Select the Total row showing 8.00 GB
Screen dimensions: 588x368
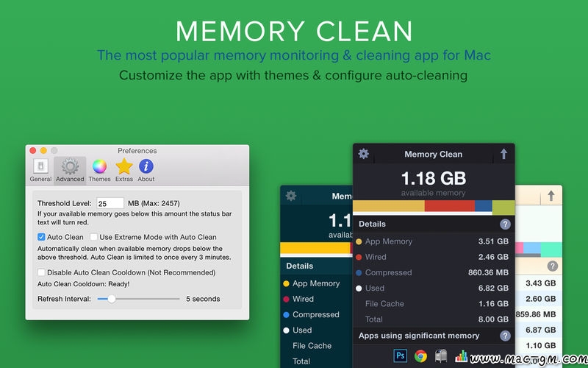click(434, 319)
